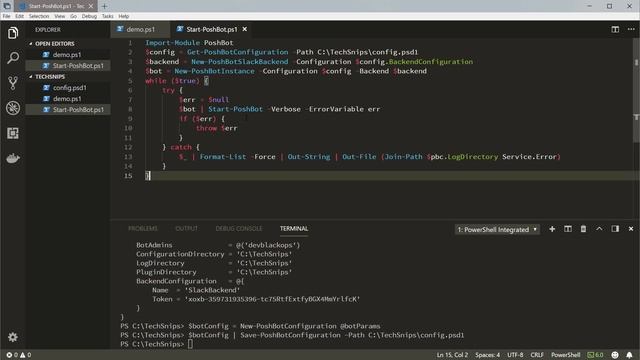Change file encoding UTF-8
The height and width of the screenshot is (360, 640).
coord(515,355)
